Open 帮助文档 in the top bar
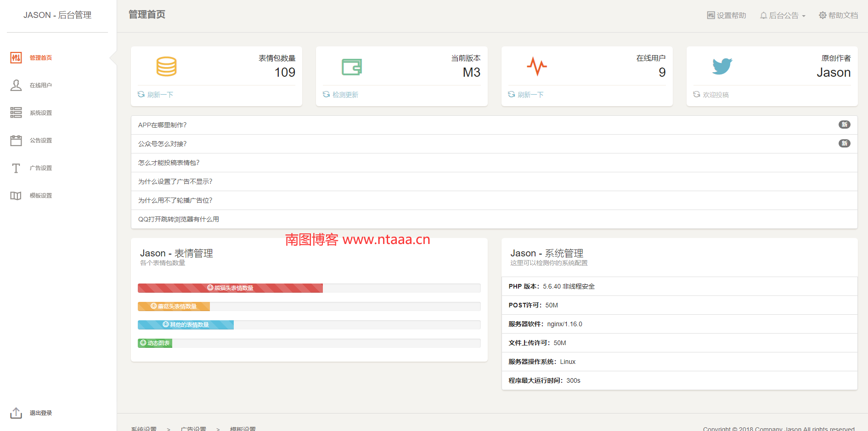The height and width of the screenshot is (431, 868). (x=838, y=16)
